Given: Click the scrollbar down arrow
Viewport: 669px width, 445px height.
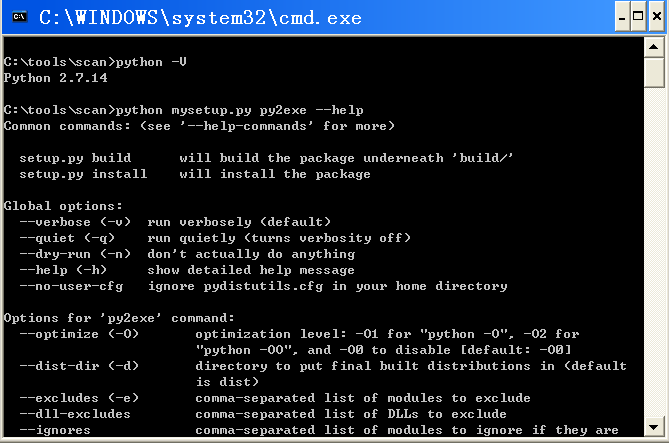Looking at the screenshot, I should [653, 427].
